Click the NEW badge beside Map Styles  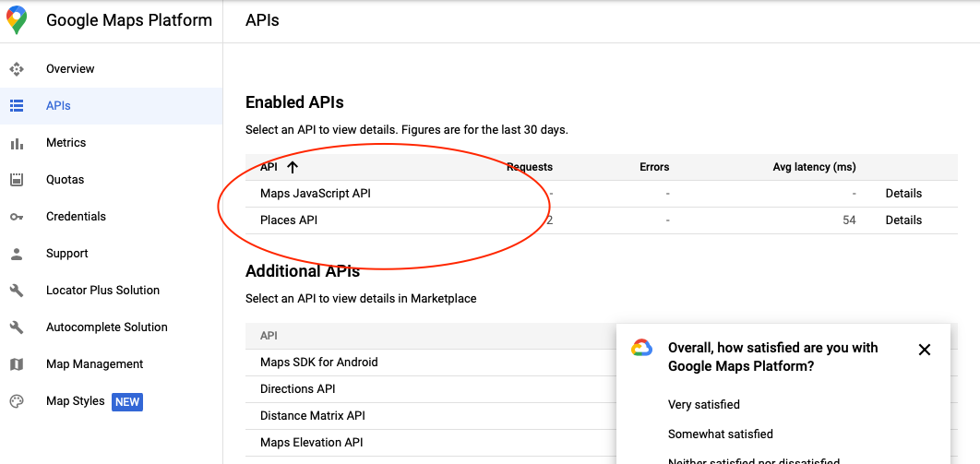(x=127, y=401)
